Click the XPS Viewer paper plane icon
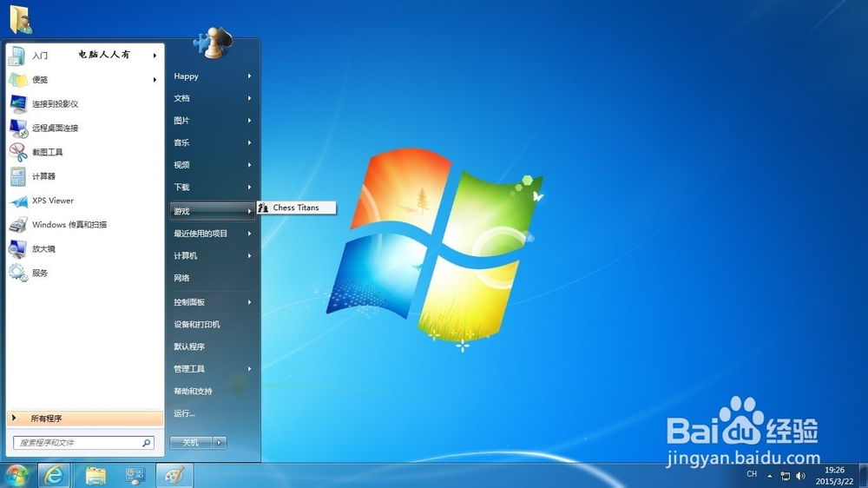The height and width of the screenshot is (488, 868). pos(17,201)
